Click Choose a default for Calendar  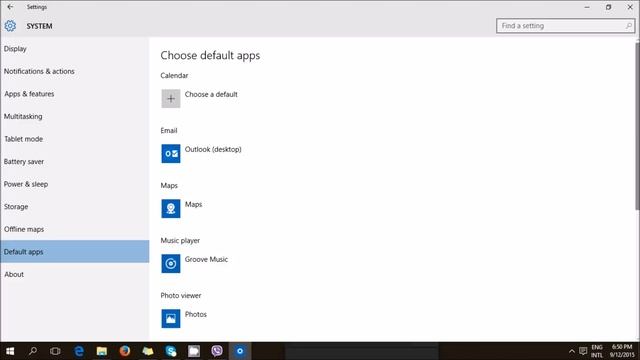click(211, 94)
